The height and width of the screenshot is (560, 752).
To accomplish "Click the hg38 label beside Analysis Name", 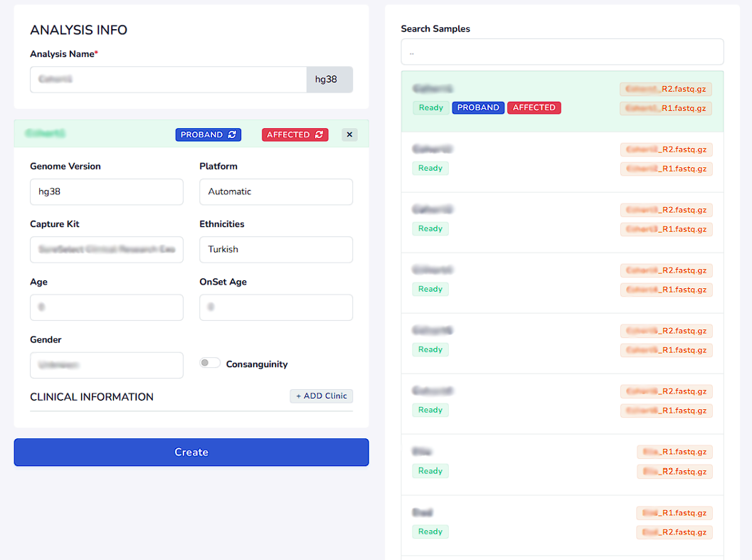I will (326, 80).
